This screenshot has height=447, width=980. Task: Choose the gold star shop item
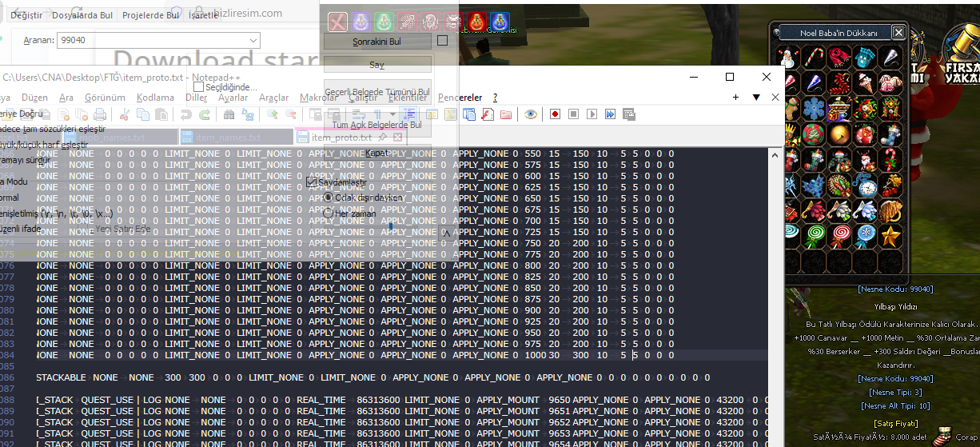click(890, 237)
